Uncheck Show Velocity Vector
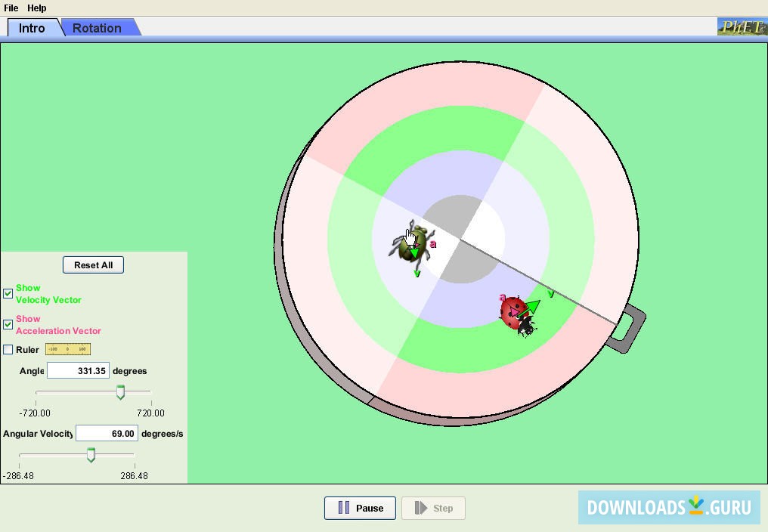Viewport: 768px width, 532px height. (8, 293)
